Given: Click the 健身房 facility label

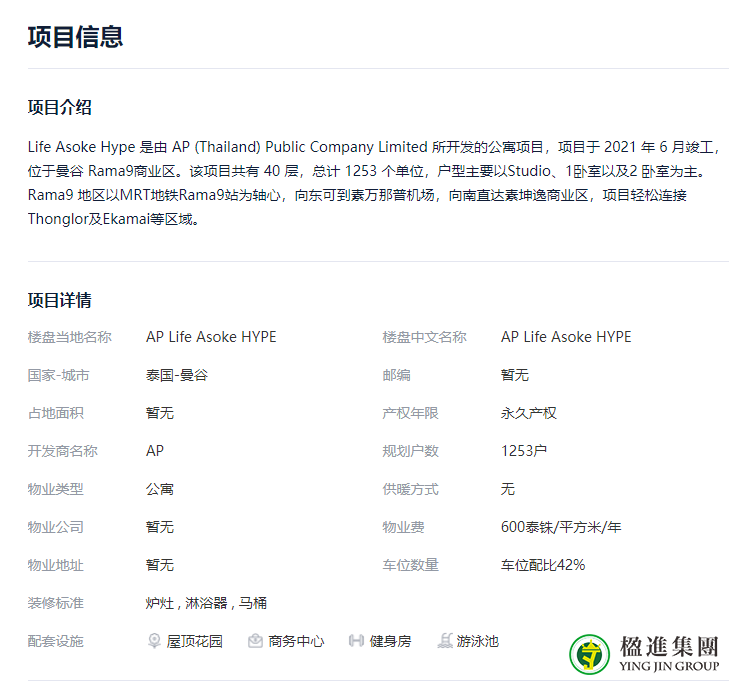Looking at the screenshot, I should click(391, 642).
